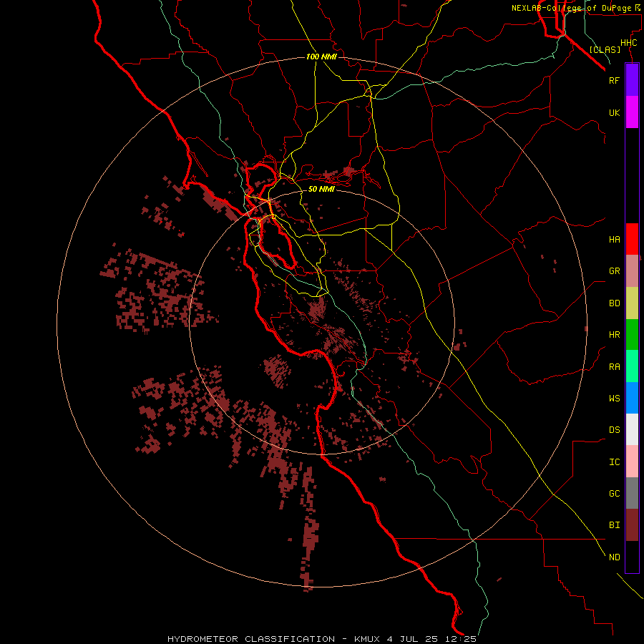This screenshot has width=644, height=644.
Task: Select the GC gray legend swatch
Action: pyautogui.click(x=632, y=493)
